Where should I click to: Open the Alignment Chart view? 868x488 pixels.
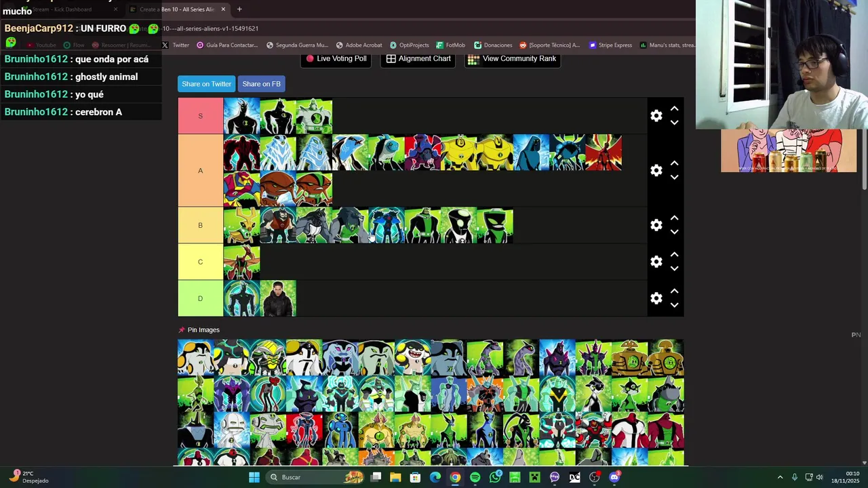(418, 59)
